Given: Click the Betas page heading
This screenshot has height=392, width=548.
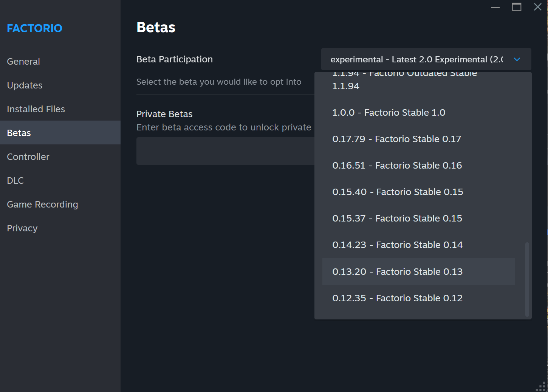Looking at the screenshot, I should click(x=156, y=27).
